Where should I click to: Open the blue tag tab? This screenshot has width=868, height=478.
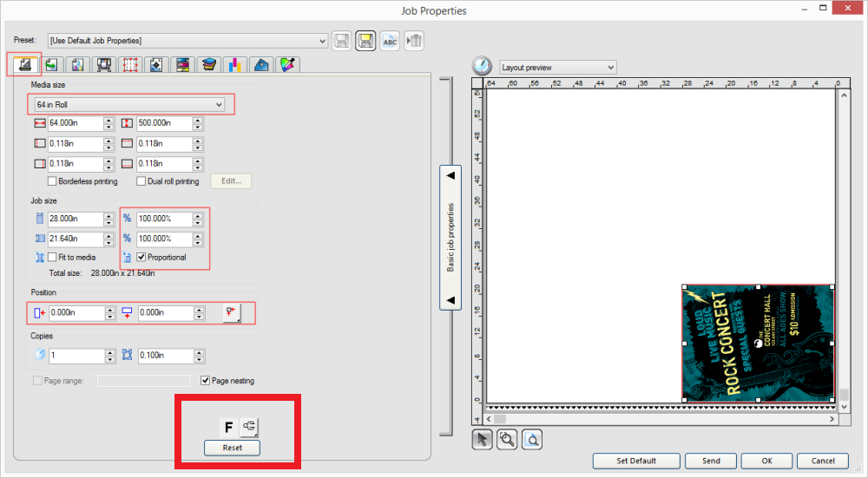coord(260,65)
